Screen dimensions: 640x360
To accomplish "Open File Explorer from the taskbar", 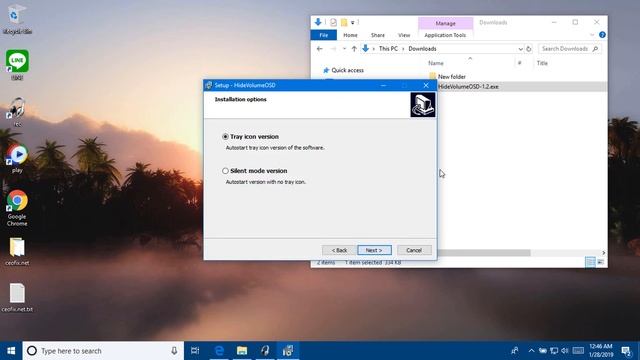I will click(242, 351).
